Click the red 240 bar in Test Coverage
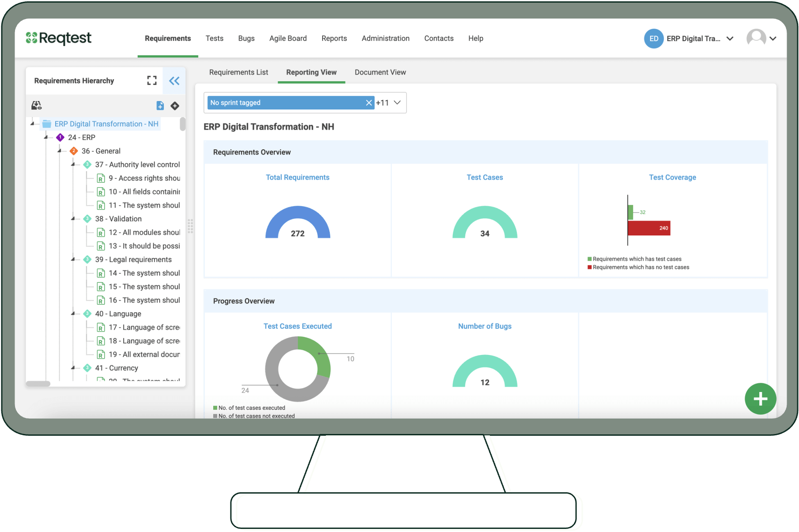 649,228
